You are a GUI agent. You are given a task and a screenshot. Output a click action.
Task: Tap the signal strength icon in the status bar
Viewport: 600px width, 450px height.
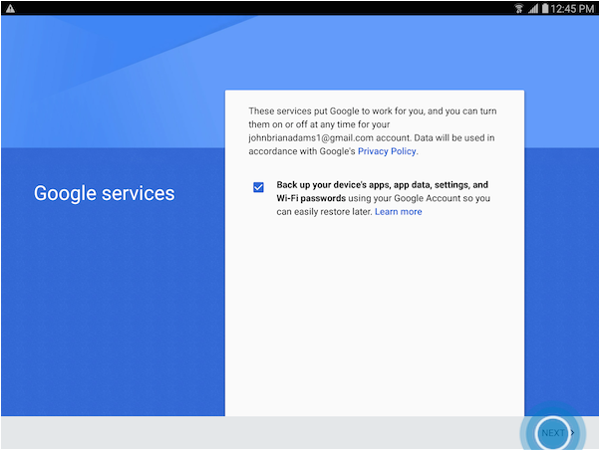pos(533,8)
